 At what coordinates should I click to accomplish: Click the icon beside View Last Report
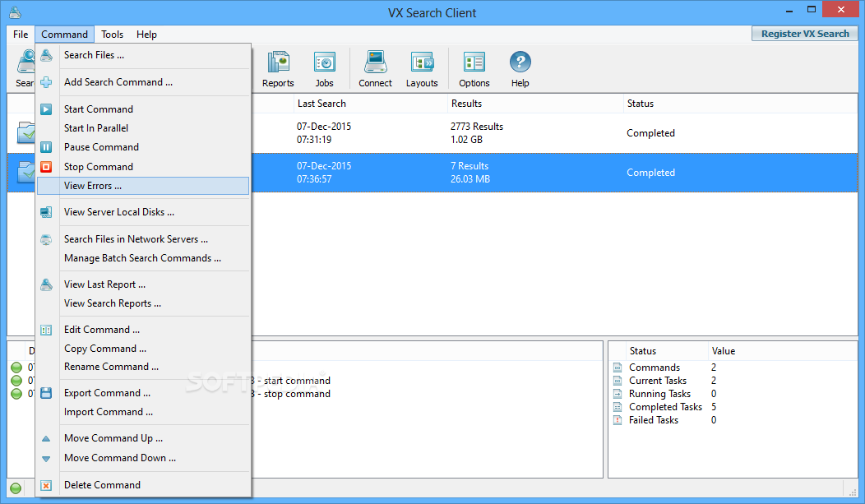click(46, 284)
